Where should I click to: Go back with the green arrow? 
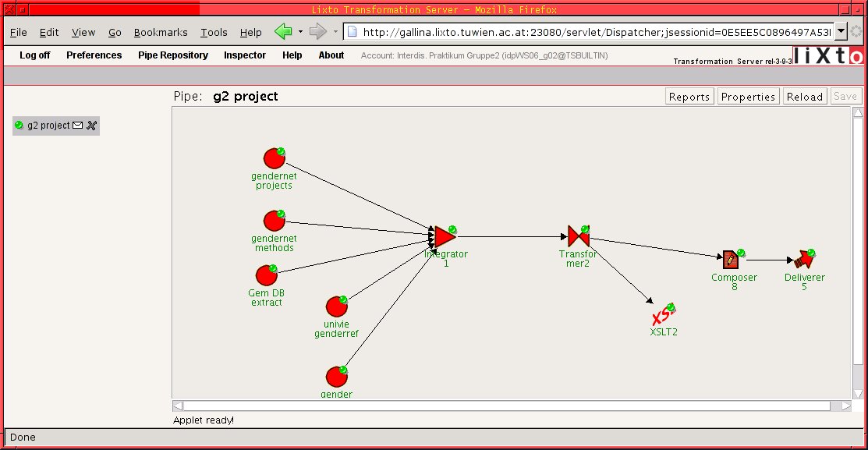click(283, 32)
